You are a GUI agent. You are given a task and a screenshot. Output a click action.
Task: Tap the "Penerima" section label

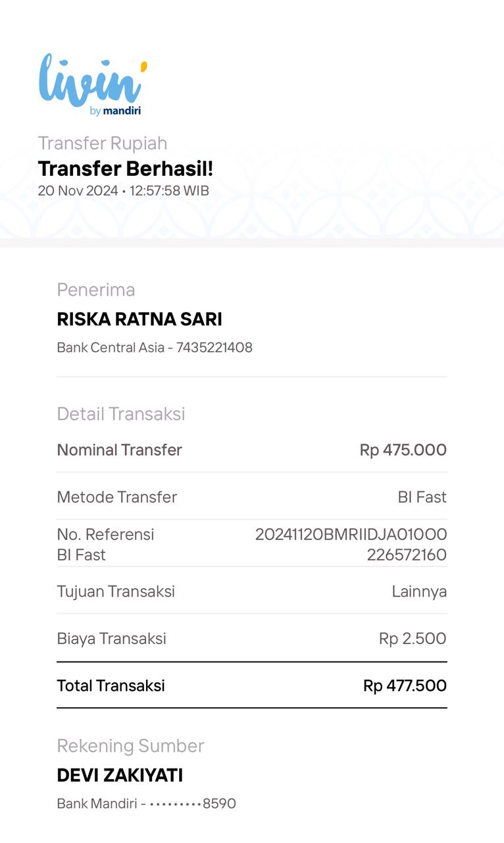pyautogui.click(x=96, y=290)
